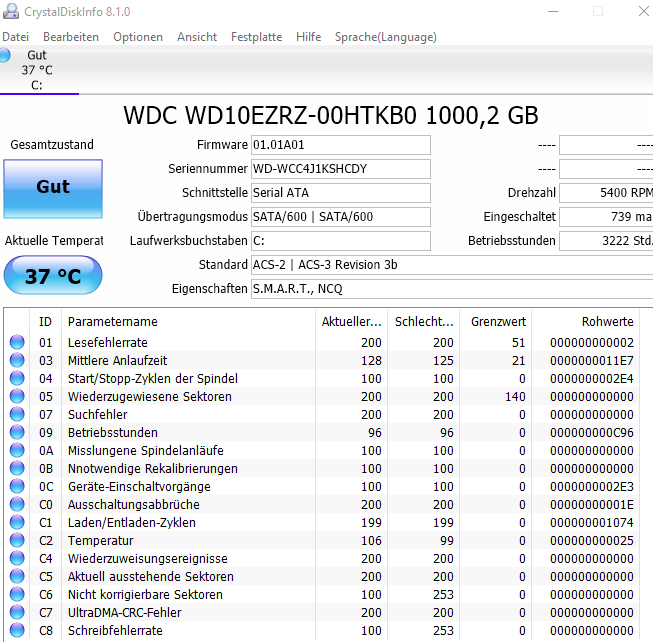Click status orb for Nnotwendige Rekalibrierungen

pos(17,468)
